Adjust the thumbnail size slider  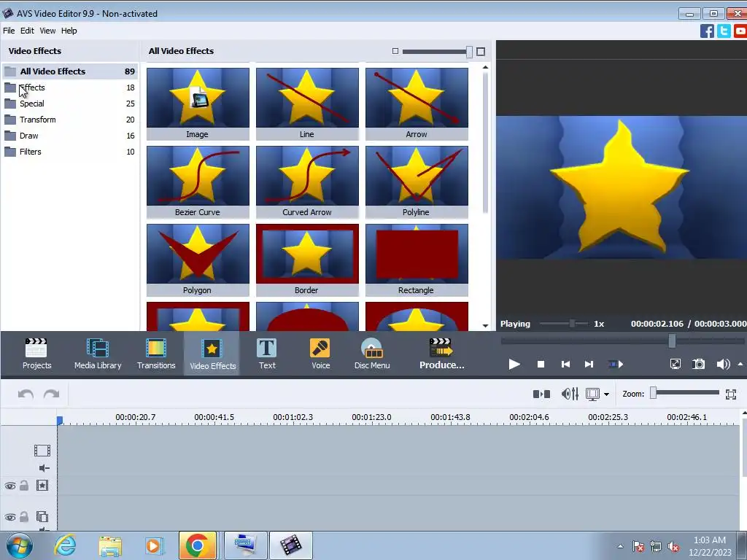tap(469, 52)
